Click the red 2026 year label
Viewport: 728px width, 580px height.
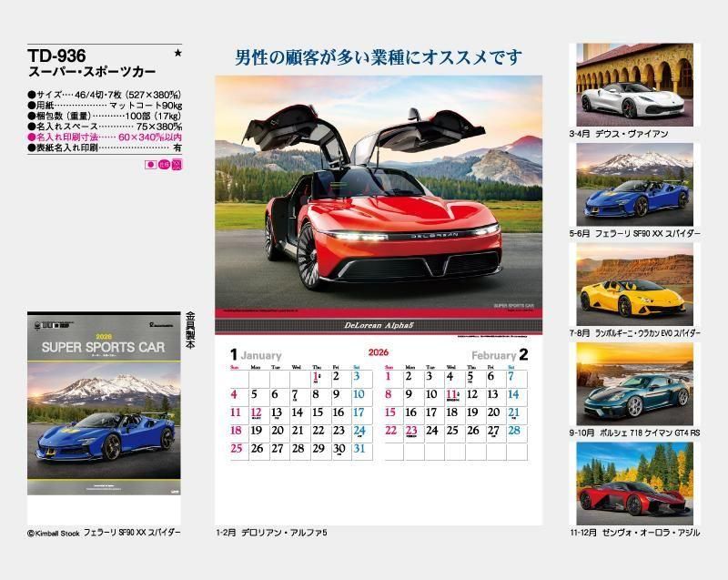(x=379, y=352)
